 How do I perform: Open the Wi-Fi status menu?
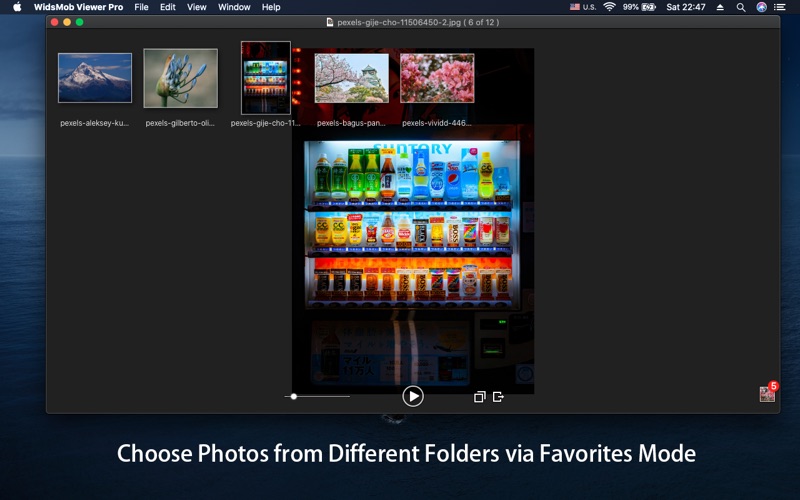pos(609,7)
